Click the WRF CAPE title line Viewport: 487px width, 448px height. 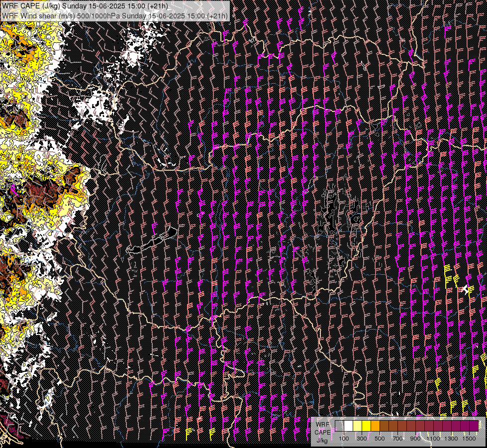[85, 6]
